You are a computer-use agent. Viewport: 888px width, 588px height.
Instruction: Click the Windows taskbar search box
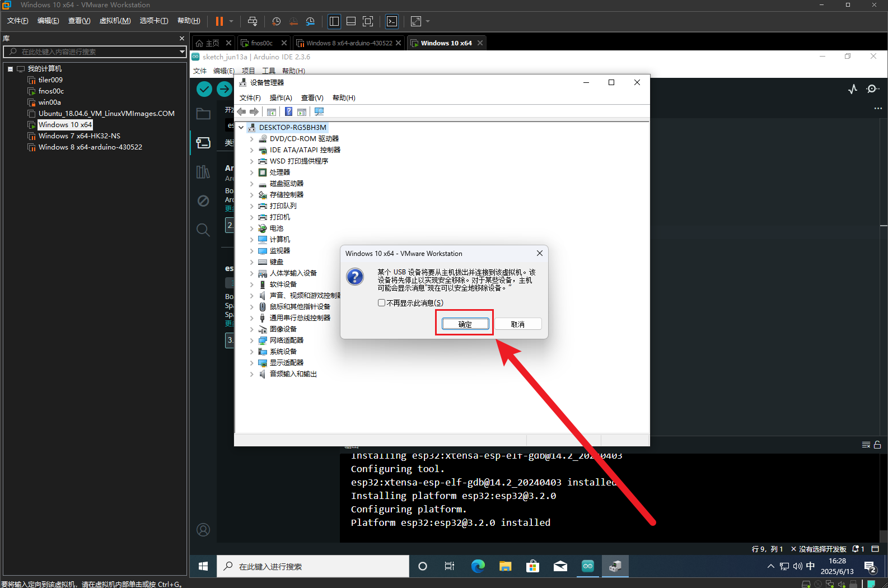pyautogui.click(x=312, y=566)
